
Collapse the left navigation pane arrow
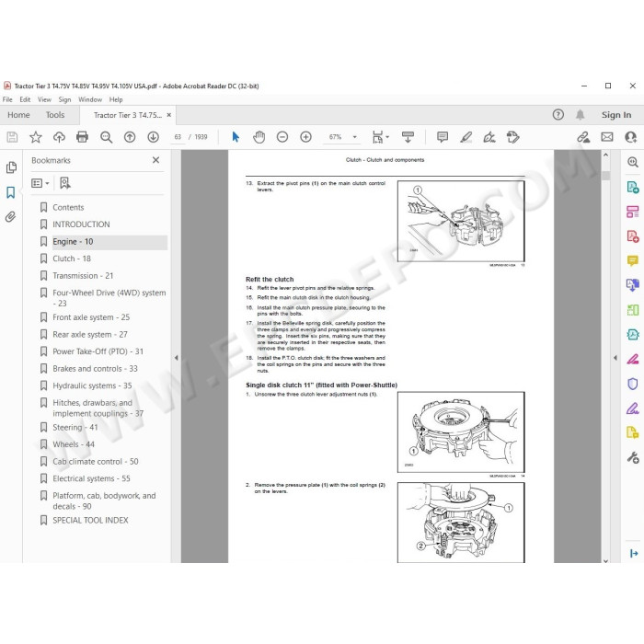coord(177,358)
